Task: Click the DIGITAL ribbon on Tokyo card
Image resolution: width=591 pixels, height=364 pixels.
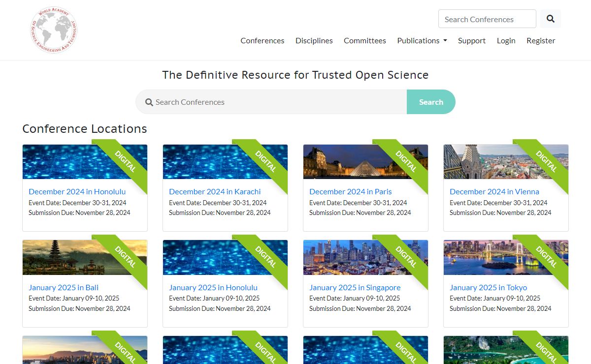Action: pyautogui.click(x=546, y=257)
